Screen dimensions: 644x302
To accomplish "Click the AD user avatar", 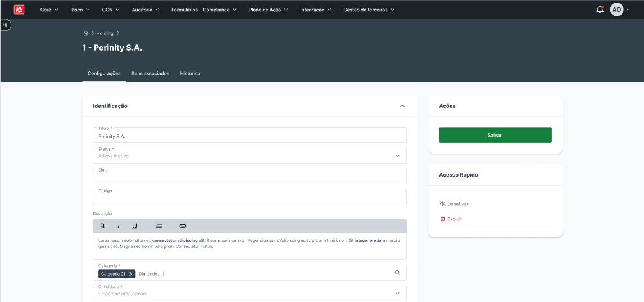I will [616, 10].
